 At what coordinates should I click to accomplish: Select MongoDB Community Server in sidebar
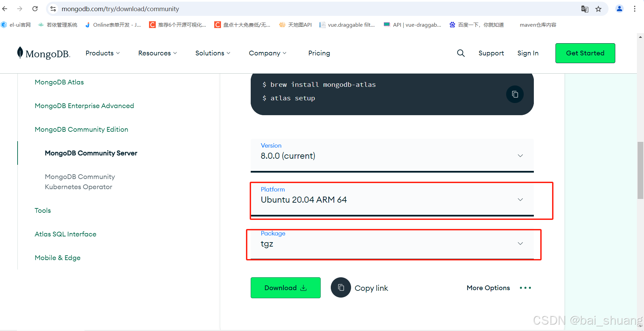point(91,153)
